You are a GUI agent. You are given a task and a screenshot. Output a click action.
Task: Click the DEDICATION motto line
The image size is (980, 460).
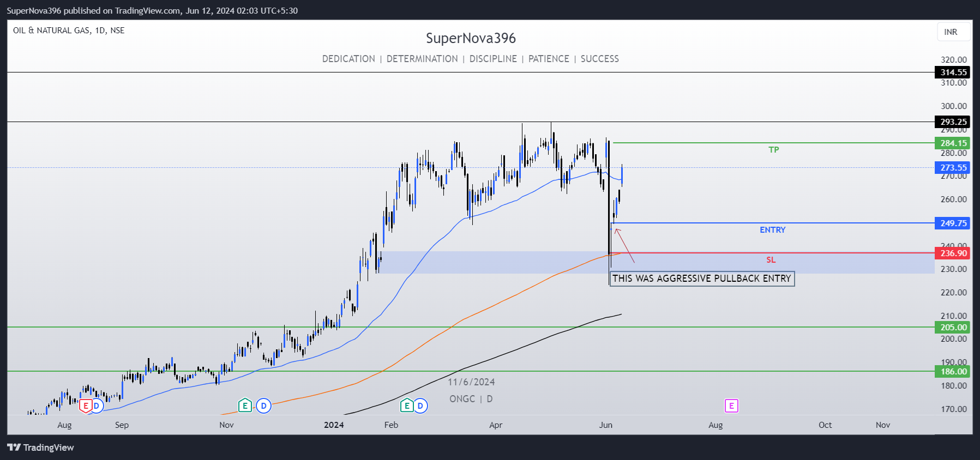click(471, 59)
